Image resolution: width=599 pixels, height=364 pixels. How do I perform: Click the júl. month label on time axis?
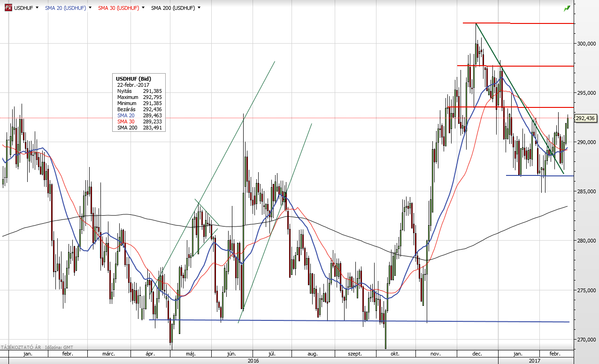pyautogui.click(x=271, y=354)
